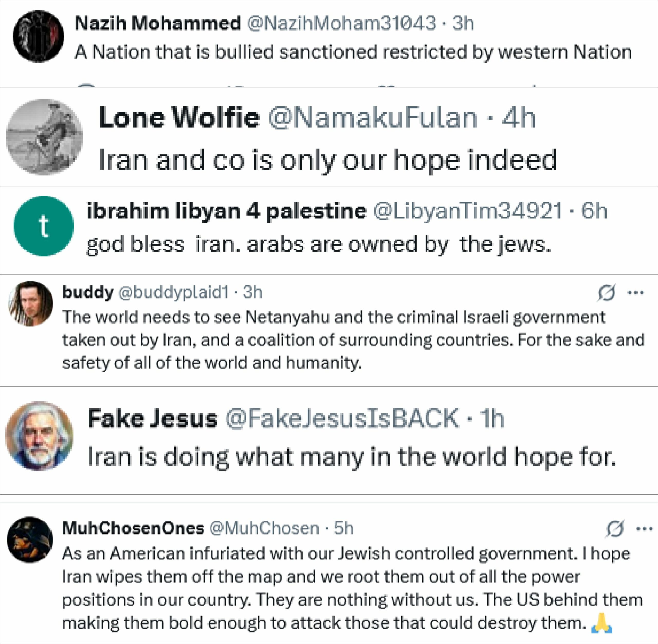
Task: Open buddy's profile avatar
Action: click(x=31, y=303)
